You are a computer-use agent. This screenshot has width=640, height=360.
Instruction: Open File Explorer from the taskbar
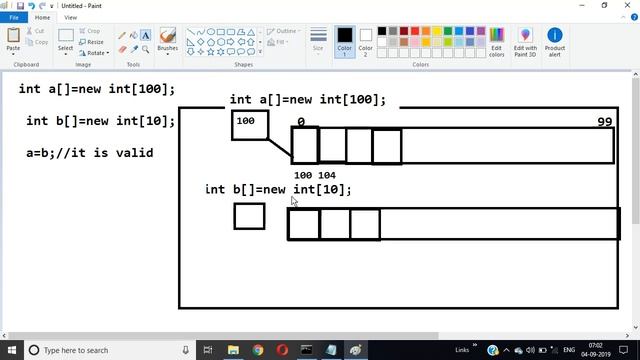click(x=233, y=350)
